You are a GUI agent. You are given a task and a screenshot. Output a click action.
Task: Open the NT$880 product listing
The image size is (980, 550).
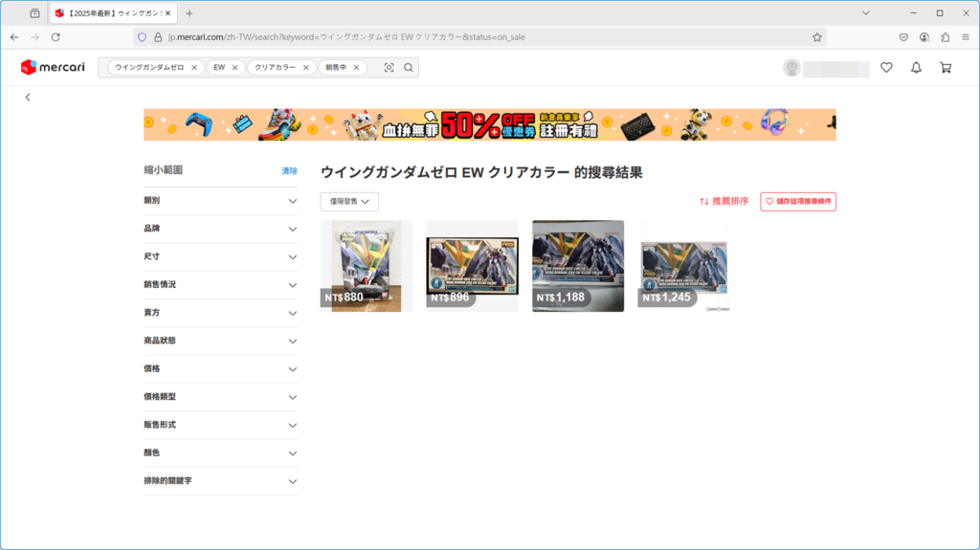[367, 266]
